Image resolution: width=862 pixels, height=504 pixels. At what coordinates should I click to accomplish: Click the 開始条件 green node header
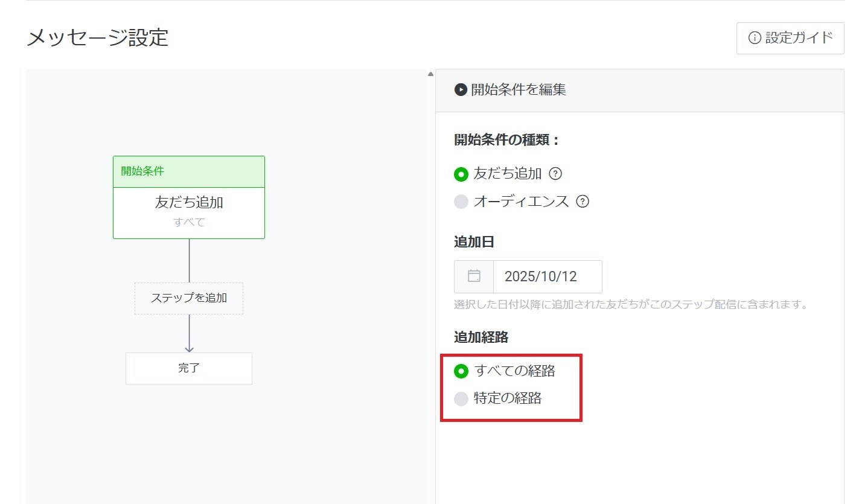189,171
